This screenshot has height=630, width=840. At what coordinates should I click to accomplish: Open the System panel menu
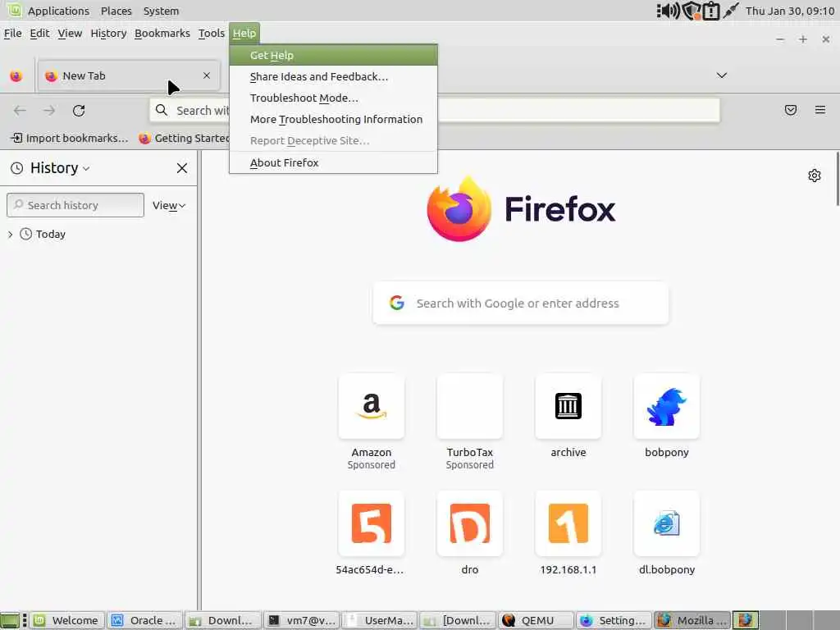click(x=161, y=11)
